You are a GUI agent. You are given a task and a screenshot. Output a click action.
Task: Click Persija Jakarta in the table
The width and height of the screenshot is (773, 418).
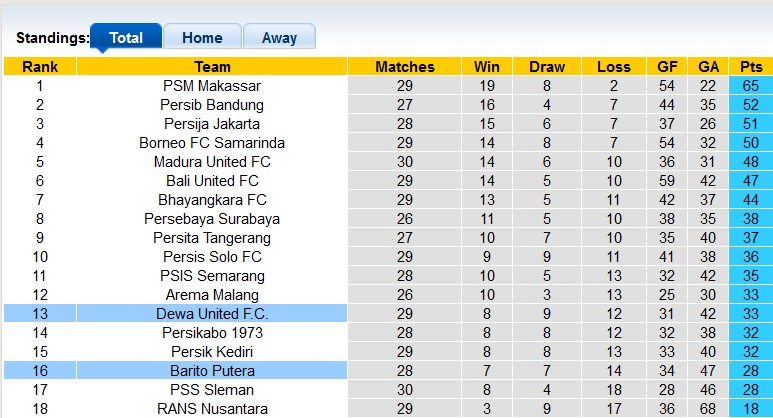212,124
